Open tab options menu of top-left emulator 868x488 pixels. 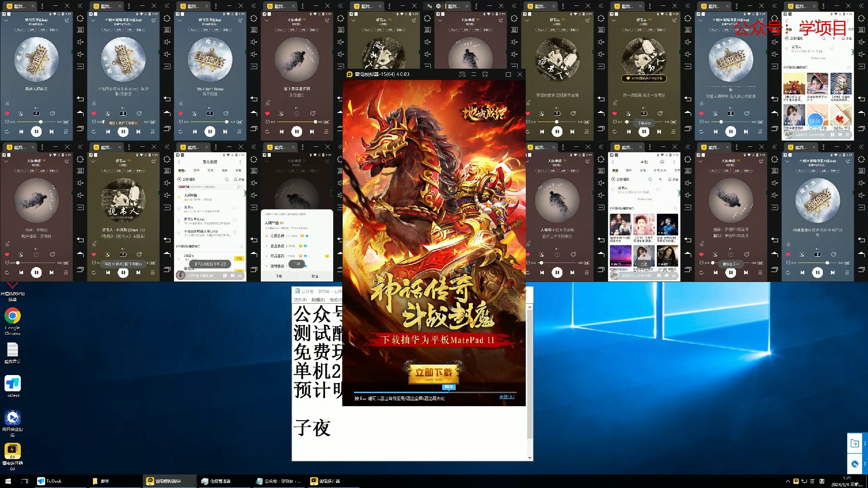pos(42,6)
